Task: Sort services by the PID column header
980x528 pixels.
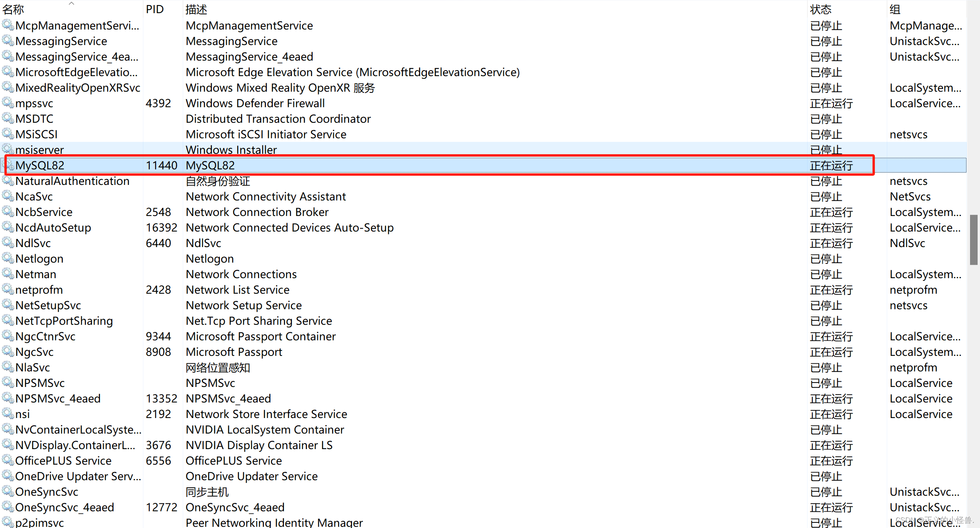Action: [155, 9]
